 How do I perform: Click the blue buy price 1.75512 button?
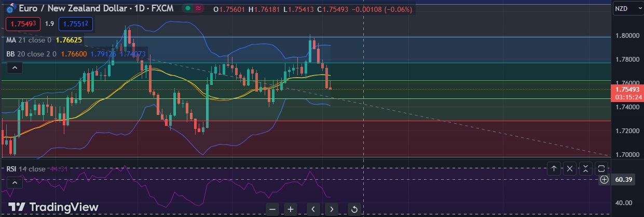tap(76, 23)
